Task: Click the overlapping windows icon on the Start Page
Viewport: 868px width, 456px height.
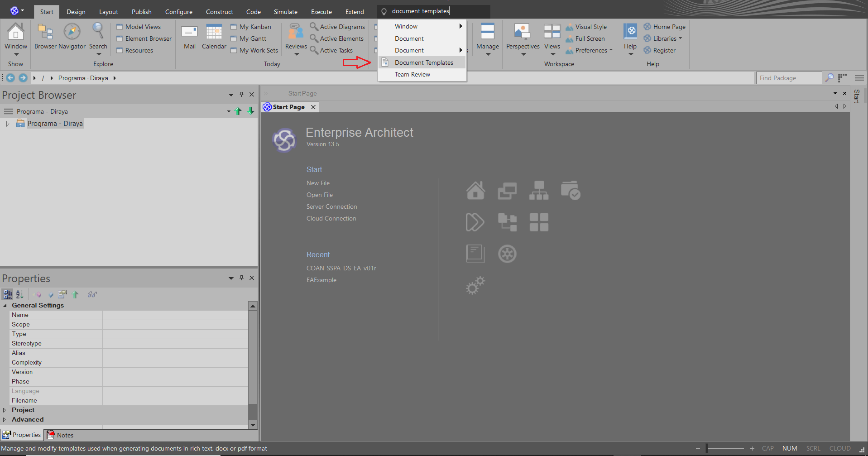Action: click(507, 190)
